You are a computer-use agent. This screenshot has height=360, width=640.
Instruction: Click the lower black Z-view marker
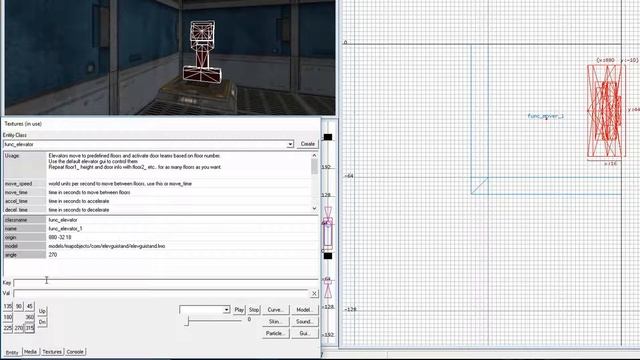point(328,256)
